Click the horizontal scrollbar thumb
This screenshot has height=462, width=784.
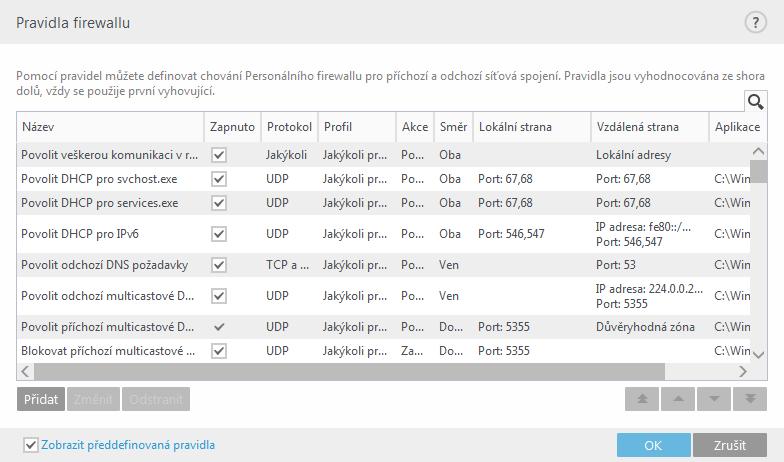pyautogui.click(x=350, y=372)
